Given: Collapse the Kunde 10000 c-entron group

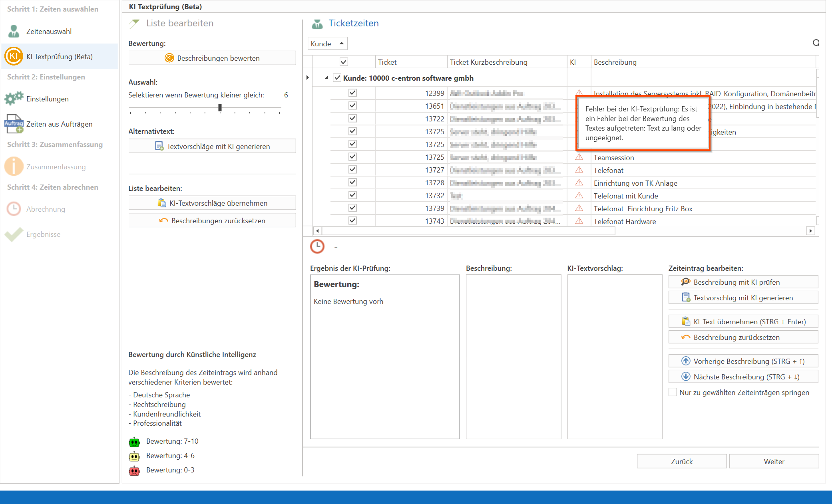Looking at the screenshot, I should [326, 78].
